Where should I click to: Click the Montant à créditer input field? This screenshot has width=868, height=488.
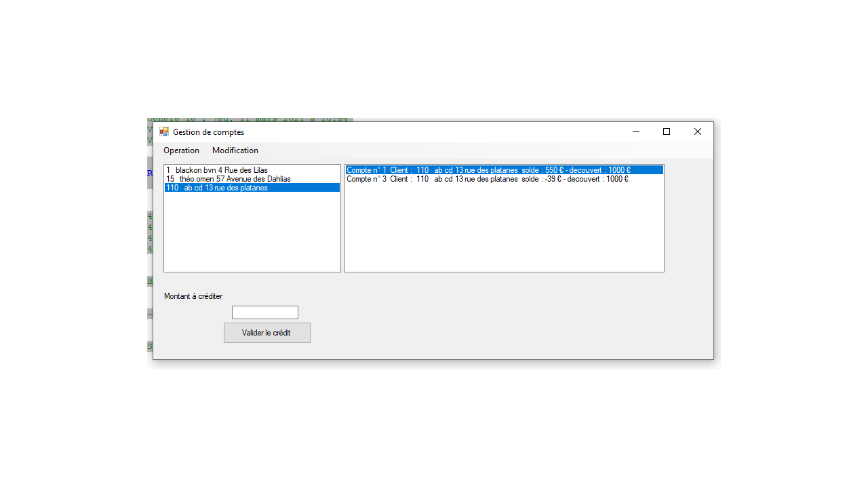pyautogui.click(x=265, y=312)
